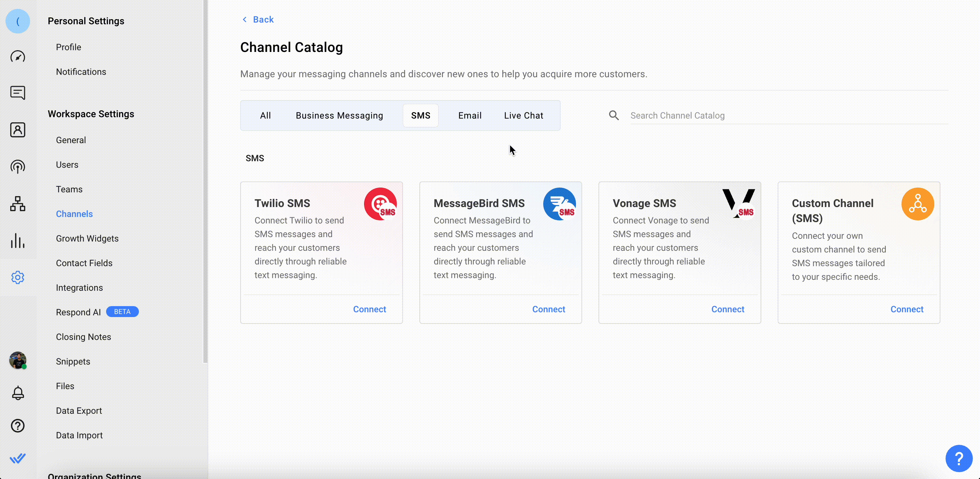The height and width of the screenshot is (479, 980).
Task: Open the dashboard speedometer icon
Action: tap(17, 57)
